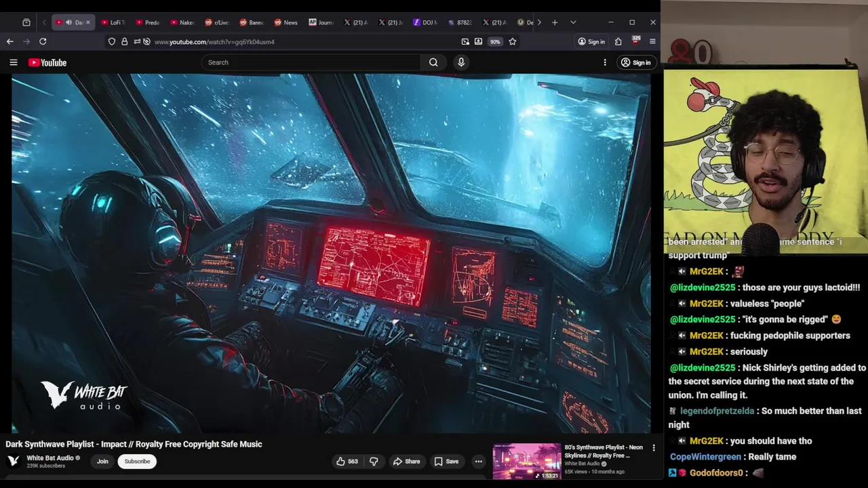
Task: Open the White Bat Audio channel avatar
Action: coord(13,461)
